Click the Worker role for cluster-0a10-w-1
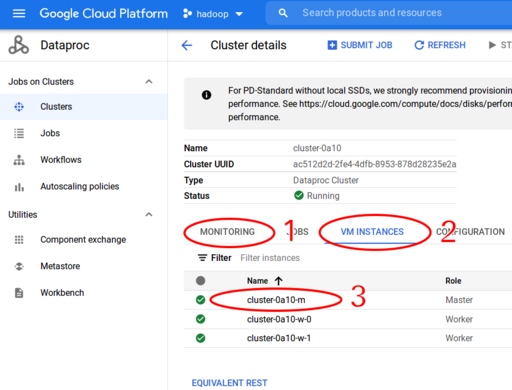This screenshot has width=512, height=390. point(459,338)
